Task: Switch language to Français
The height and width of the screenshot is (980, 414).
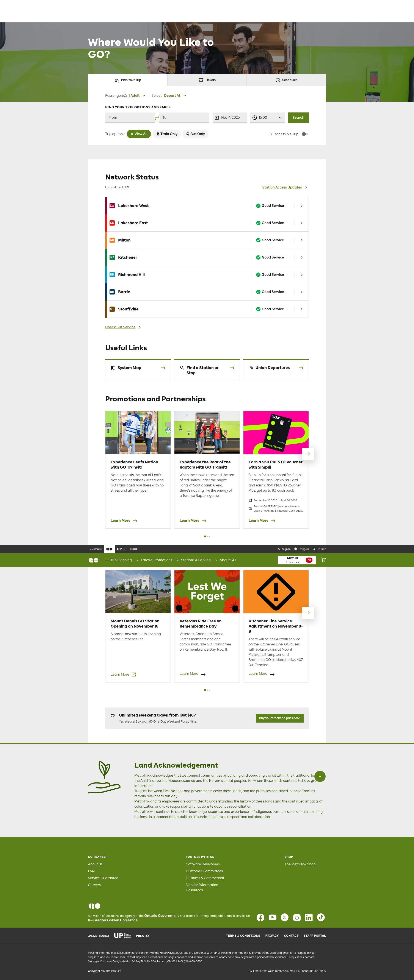Action: [x=301, y=549]
